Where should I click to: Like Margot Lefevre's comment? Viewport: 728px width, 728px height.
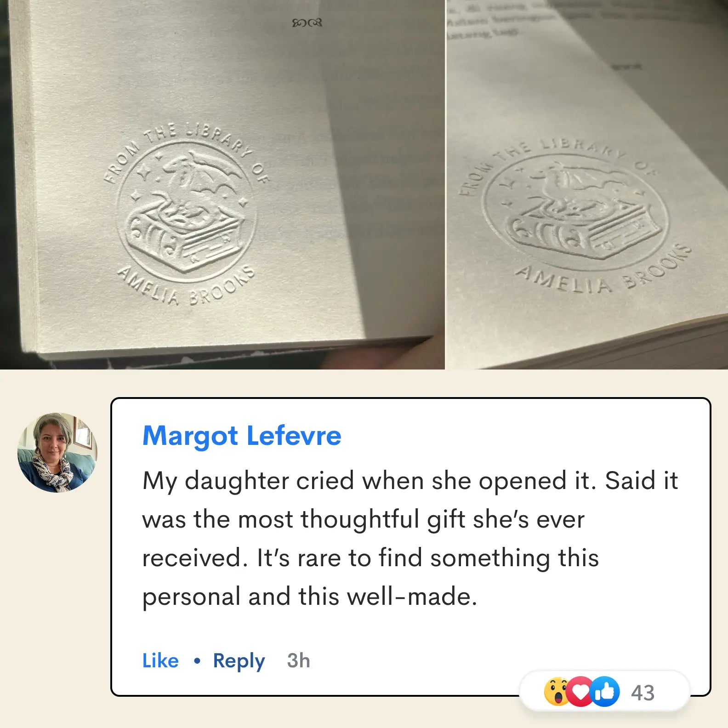click(x=160, y=660)
